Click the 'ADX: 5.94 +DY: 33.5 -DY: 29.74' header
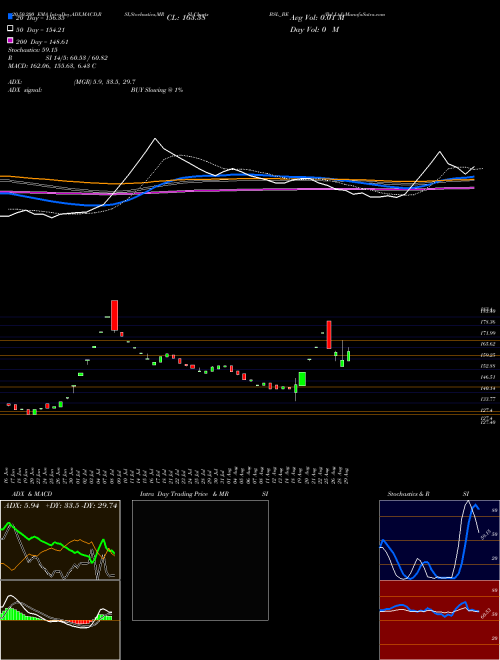 (61, 506)
